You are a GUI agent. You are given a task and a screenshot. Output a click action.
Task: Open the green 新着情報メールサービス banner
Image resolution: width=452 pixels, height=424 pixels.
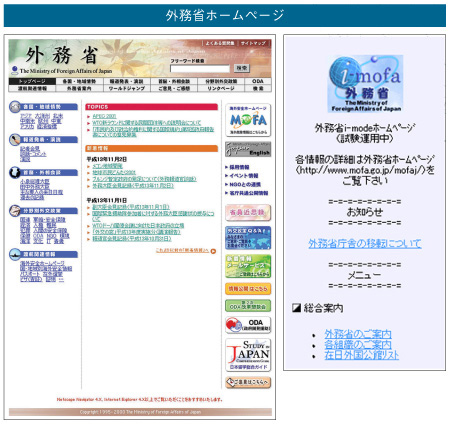pyautogui.click(x=248, y=266)
